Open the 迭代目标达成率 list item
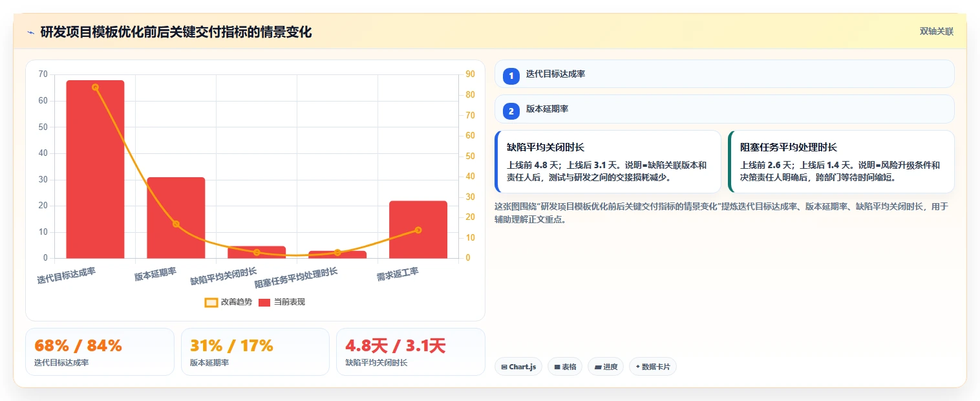 click(724, 74)
